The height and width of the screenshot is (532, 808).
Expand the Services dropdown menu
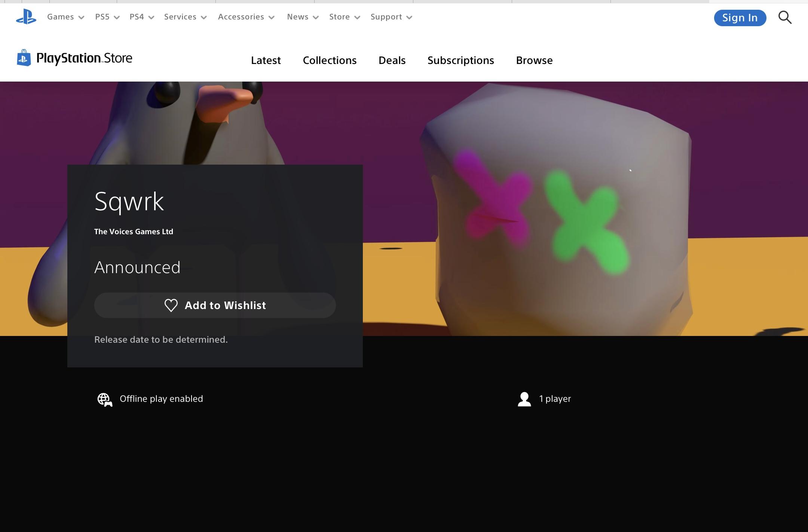[186, 17]
